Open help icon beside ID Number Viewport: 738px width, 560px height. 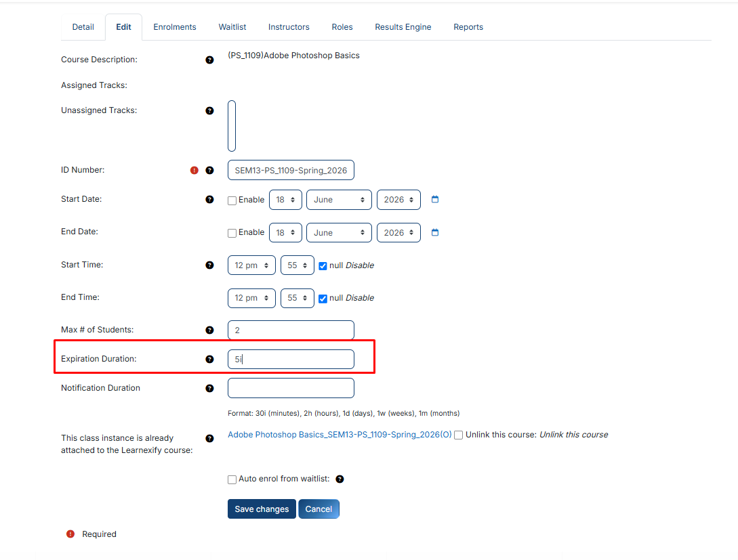pyautogui.click(x=209, y=170)
